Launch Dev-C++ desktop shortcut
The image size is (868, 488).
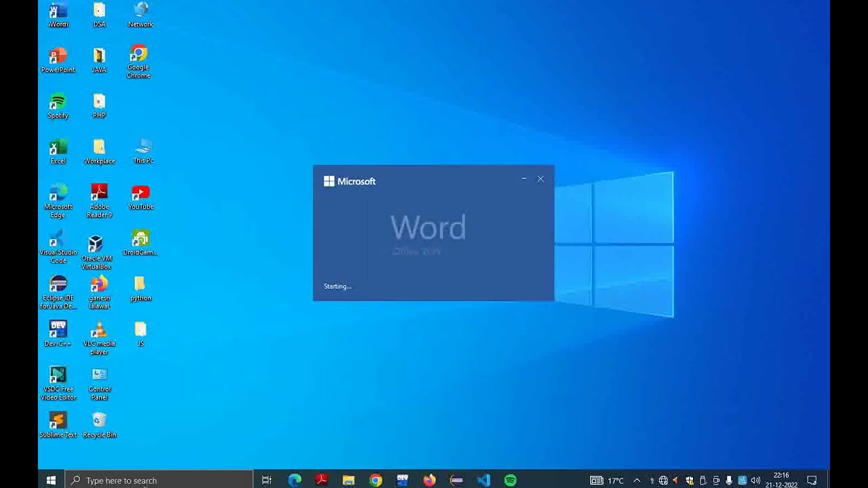[x=58, y=333]
